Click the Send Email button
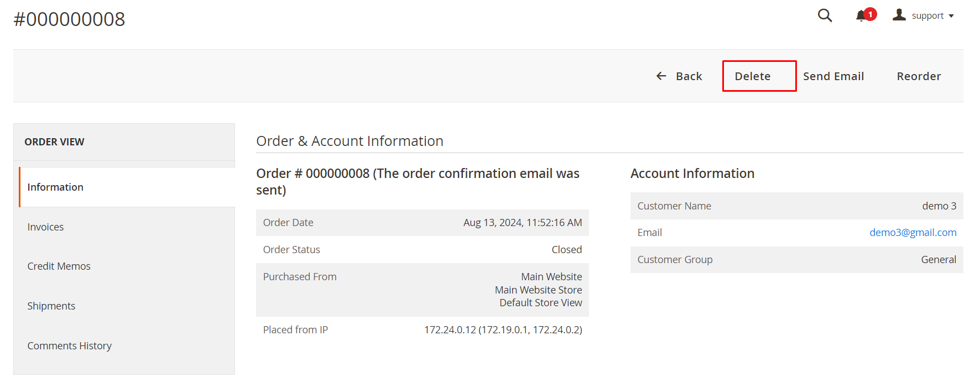The image size is (980, 388). (x=833, y=76)
